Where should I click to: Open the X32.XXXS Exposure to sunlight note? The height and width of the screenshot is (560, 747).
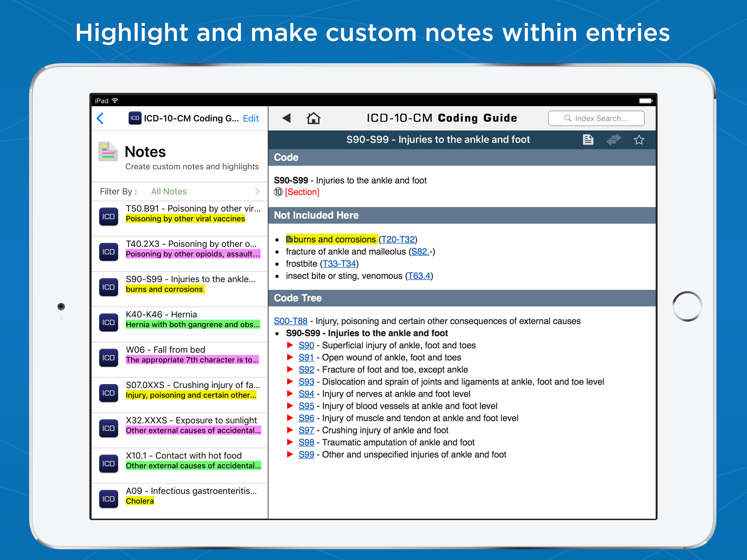180,430
